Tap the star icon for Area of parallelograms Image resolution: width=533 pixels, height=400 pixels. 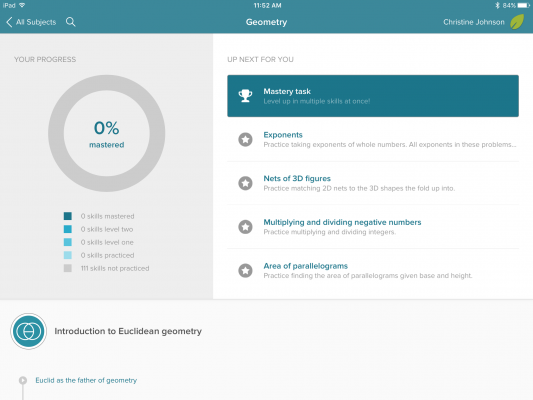tap(245, 271)
